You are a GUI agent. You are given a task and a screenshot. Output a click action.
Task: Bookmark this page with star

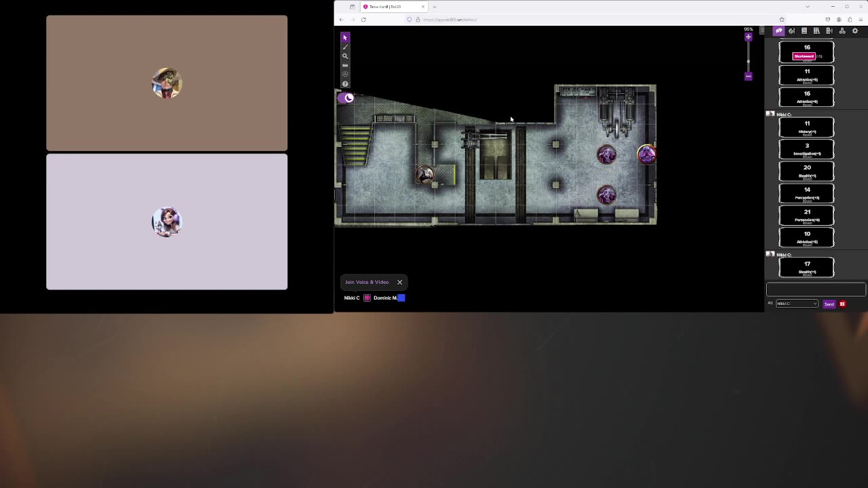click(782, 20)
